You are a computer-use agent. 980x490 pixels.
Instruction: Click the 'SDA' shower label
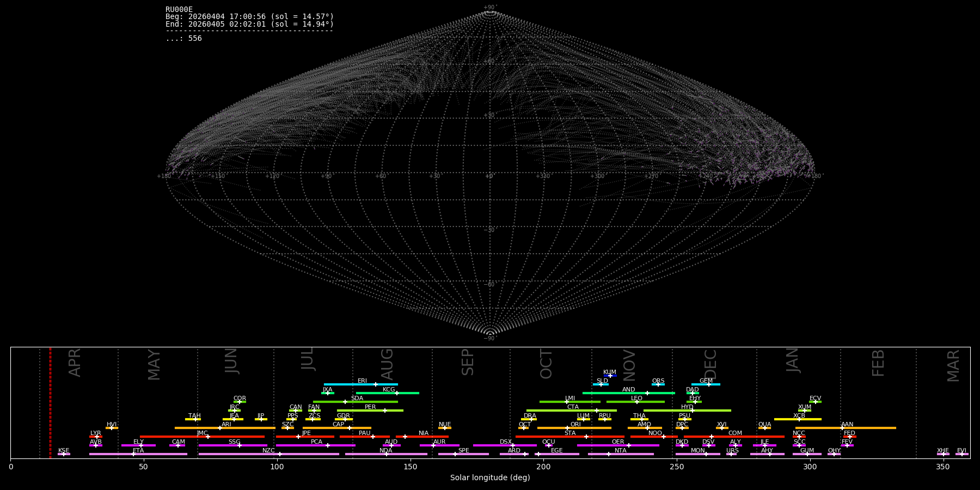(x=357, y=399)
